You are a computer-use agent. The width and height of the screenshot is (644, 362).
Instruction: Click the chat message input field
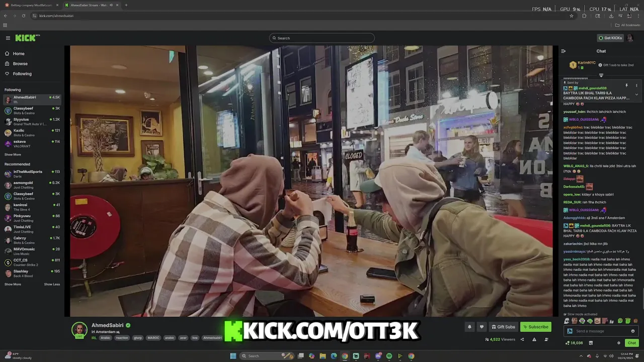(x=601, y=331)
